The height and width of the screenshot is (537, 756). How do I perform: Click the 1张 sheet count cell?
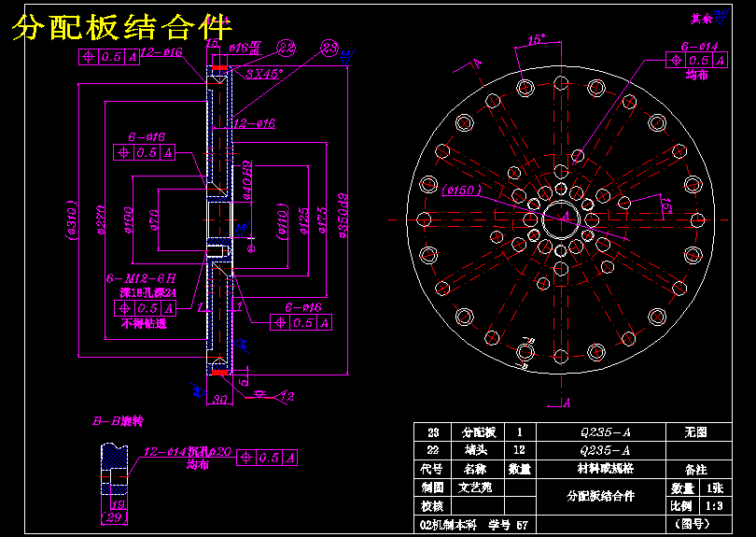[715, 488]
